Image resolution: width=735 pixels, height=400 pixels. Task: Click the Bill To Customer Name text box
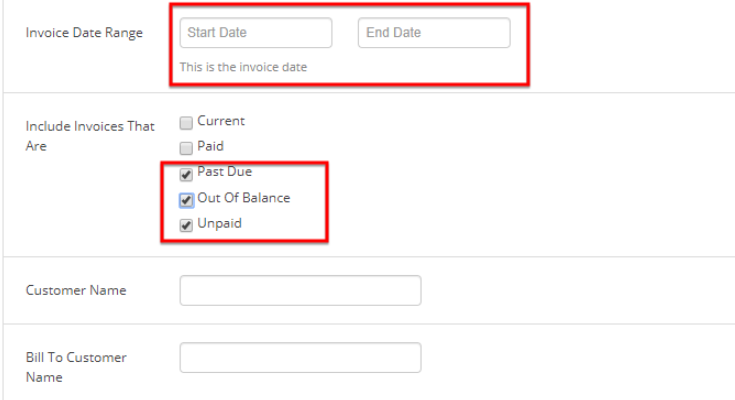[300, 357]
